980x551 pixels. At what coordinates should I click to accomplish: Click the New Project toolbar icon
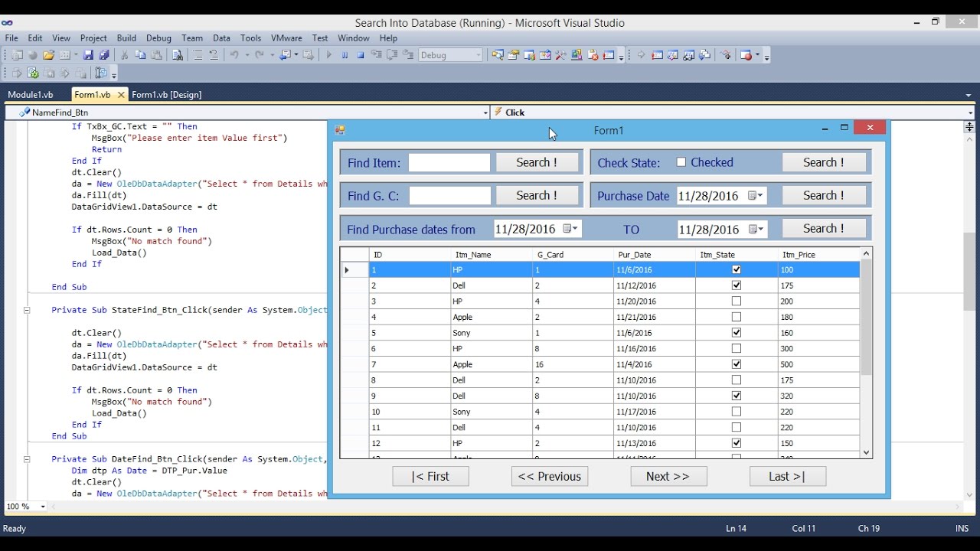(x=16, y=55)
